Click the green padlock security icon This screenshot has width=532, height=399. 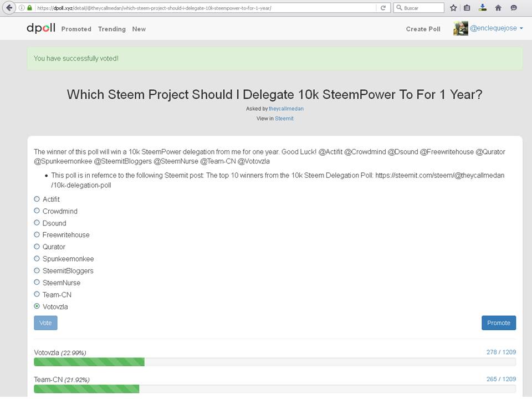(x=29, y=8)
